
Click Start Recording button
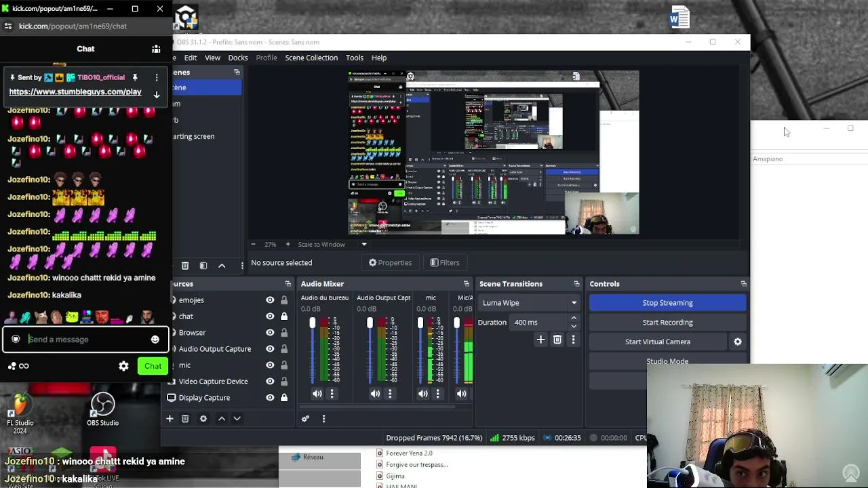(667, 323)
